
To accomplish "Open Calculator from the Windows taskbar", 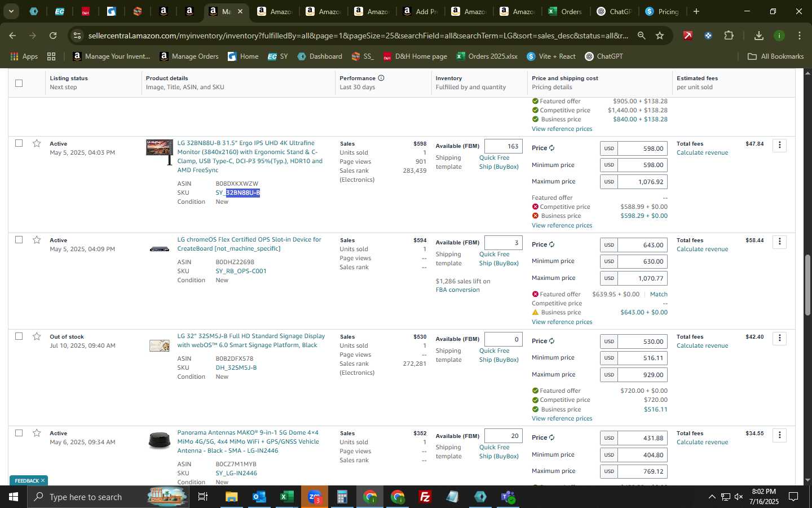I will 342,497.
